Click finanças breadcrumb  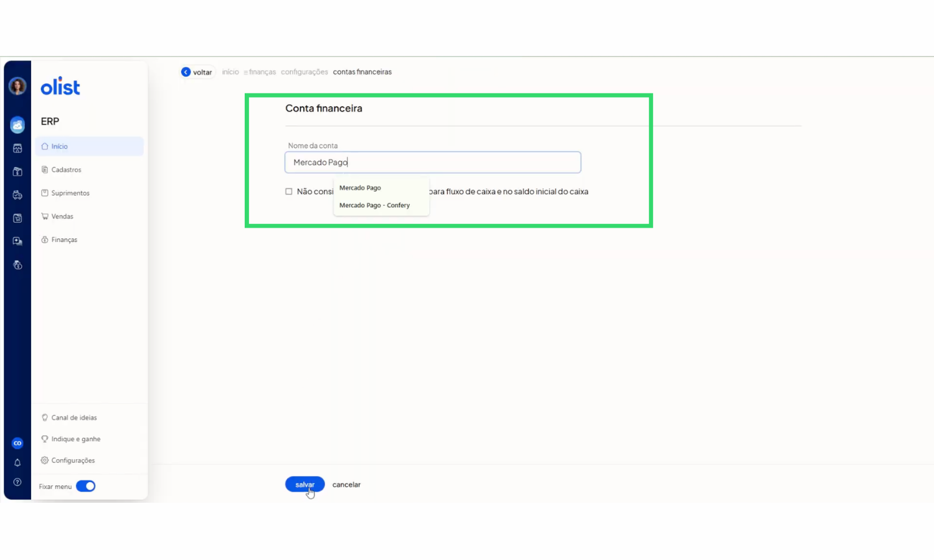tap(262, 72)
